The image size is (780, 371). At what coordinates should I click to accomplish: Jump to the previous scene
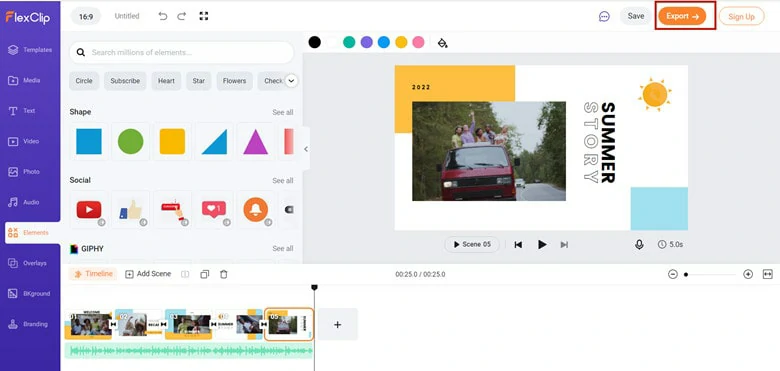point(518,245)
